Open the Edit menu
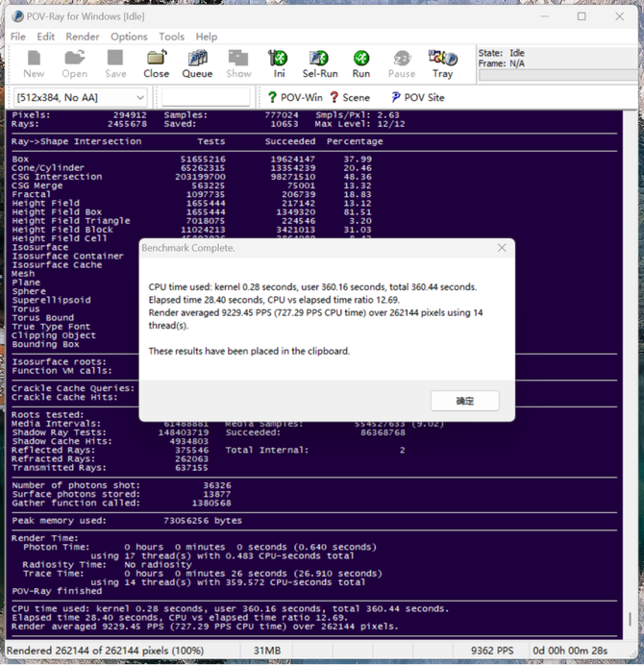 pyautogui.click(x=45, y=37)
